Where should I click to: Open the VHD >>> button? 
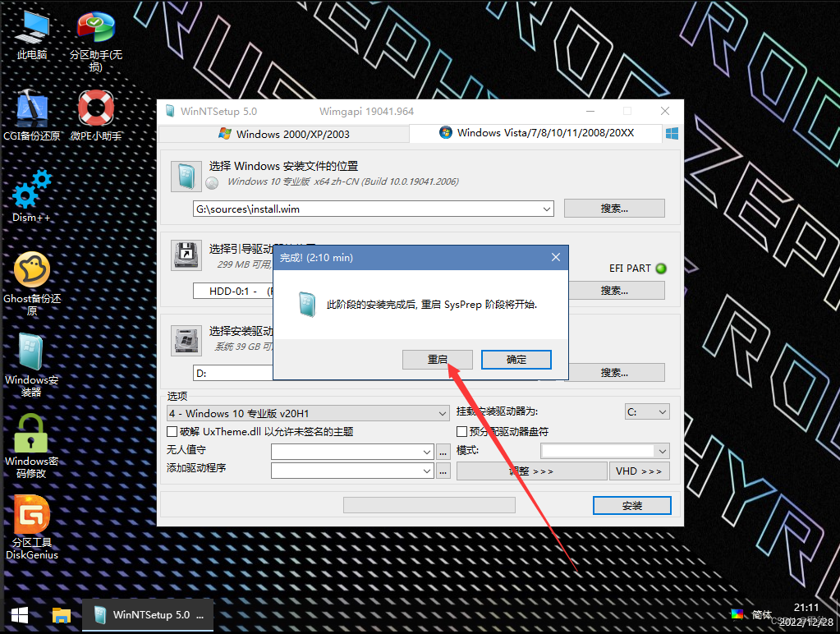[639, 471]
